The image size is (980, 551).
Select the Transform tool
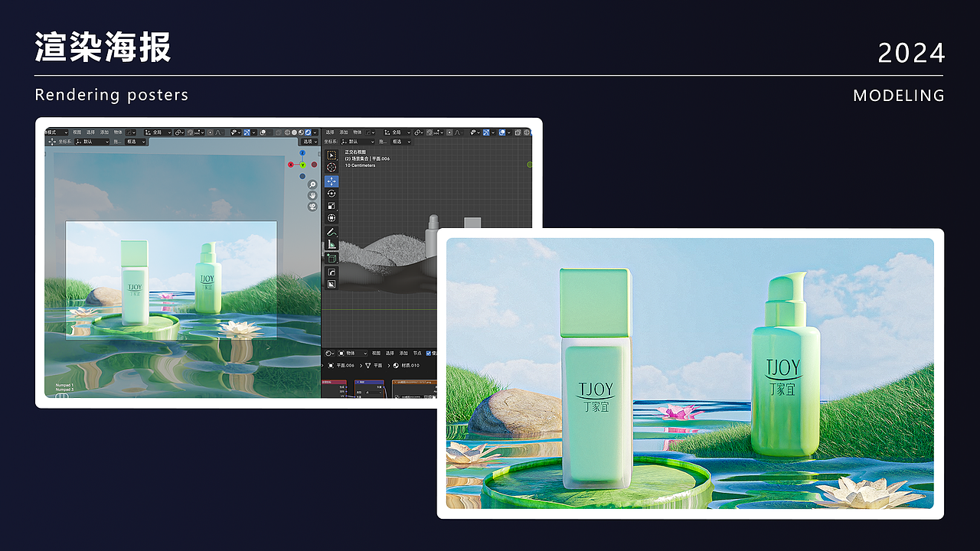[x=332, y=218]
